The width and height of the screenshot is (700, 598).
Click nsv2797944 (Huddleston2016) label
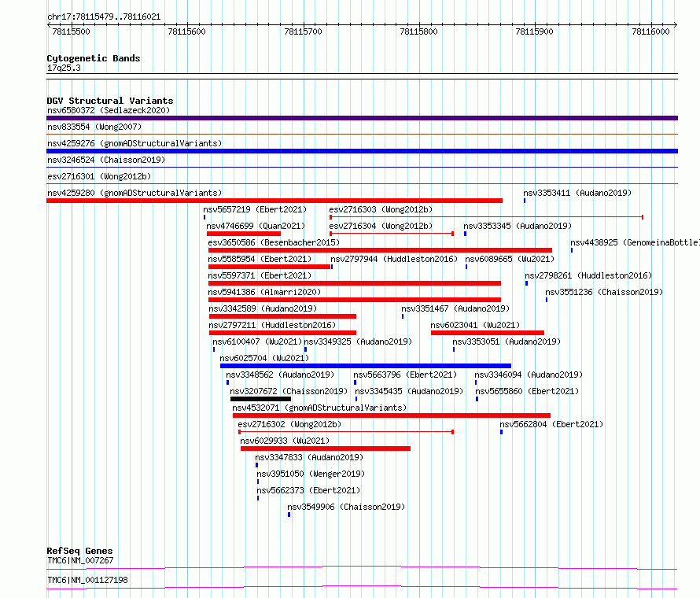pos(394,259)
